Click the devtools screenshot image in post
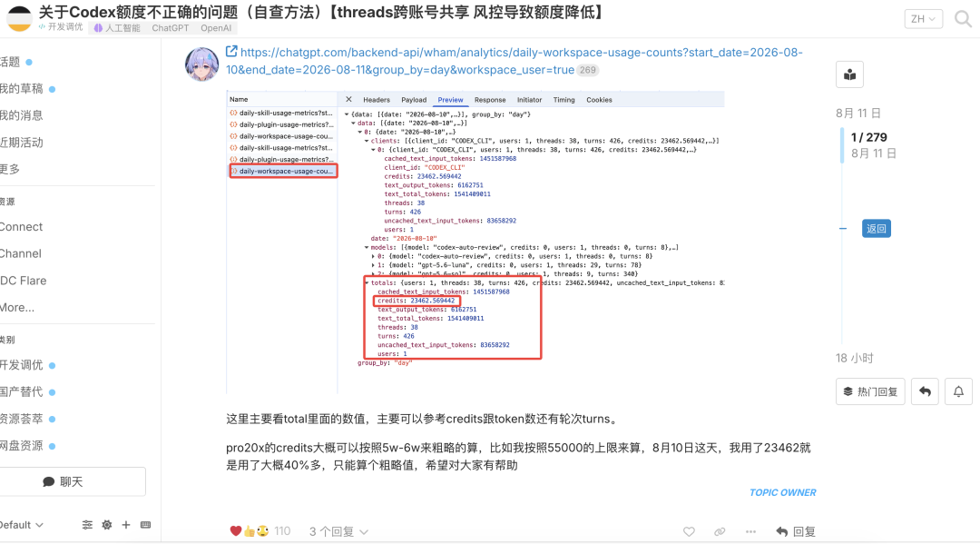Viewport: 980px width, 544px height. click(x=475, y=242)
